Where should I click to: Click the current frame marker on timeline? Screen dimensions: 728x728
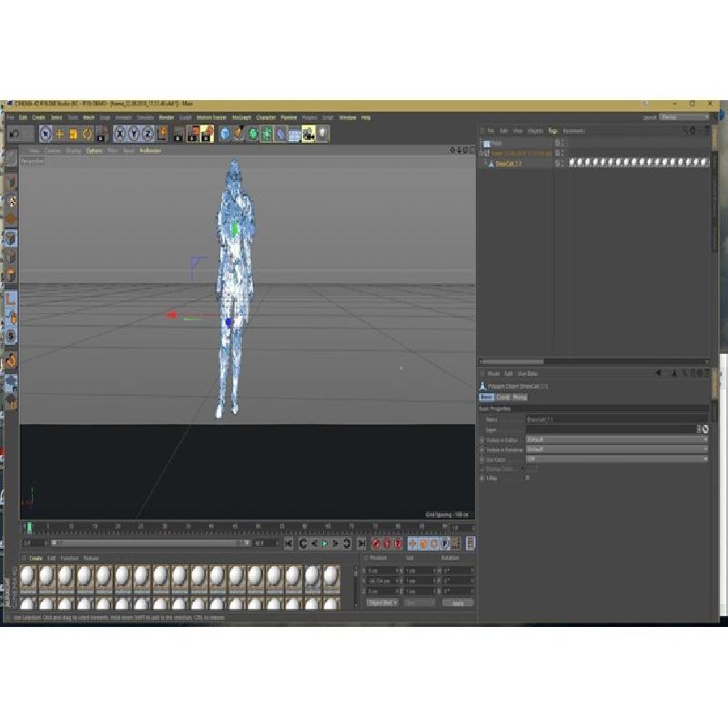pos(29,527)
